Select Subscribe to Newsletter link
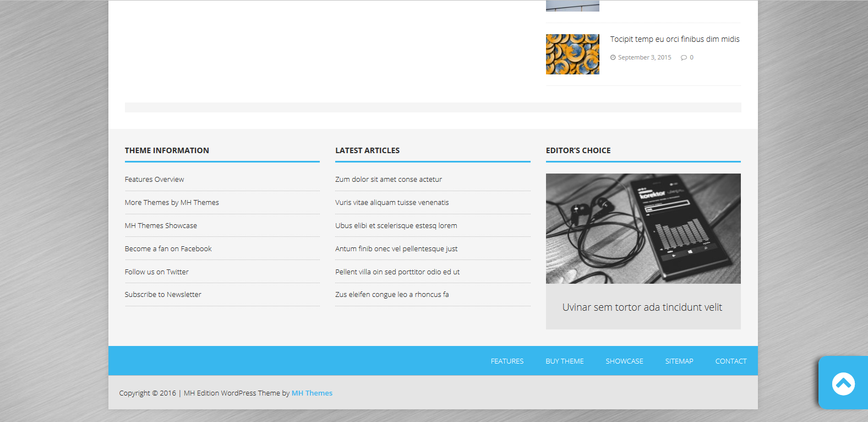The height and width of the screenshot is (422, 868). [163, 295]
